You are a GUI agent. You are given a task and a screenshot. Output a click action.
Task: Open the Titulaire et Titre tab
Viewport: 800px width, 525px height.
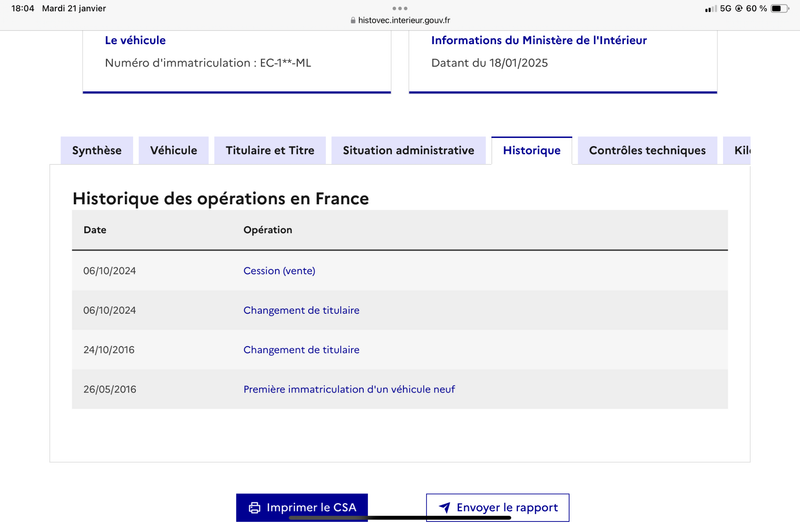270,151
